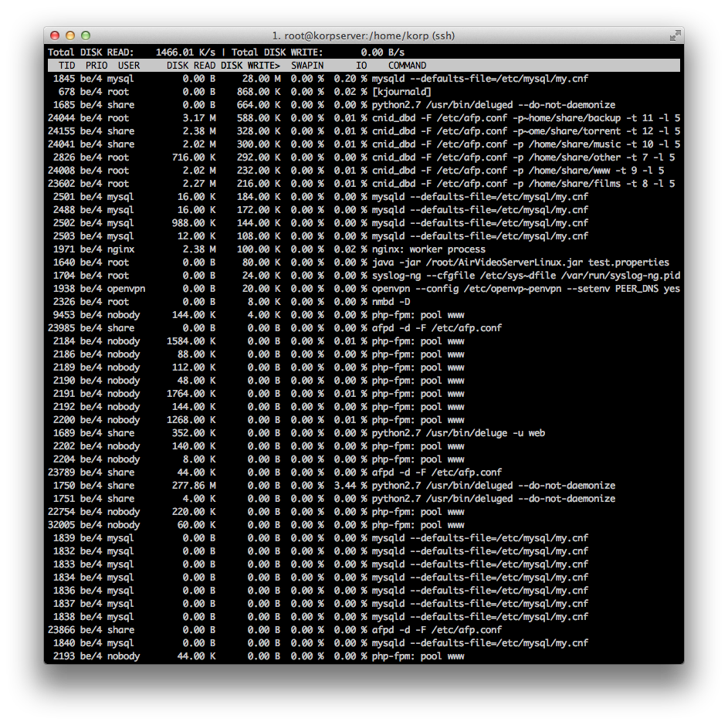Click the 1764.00 K disk read value
The image size is (728, 725).
[191, 394]
